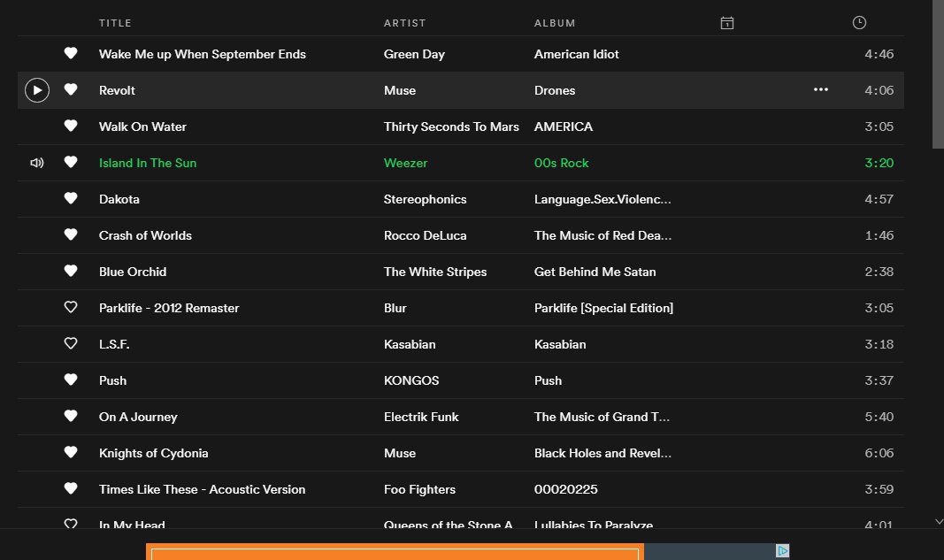The width and height of the screenshot is (944, 560).
Task: Like Parklife - 2012 Remaster
Action: coord(71,306)
